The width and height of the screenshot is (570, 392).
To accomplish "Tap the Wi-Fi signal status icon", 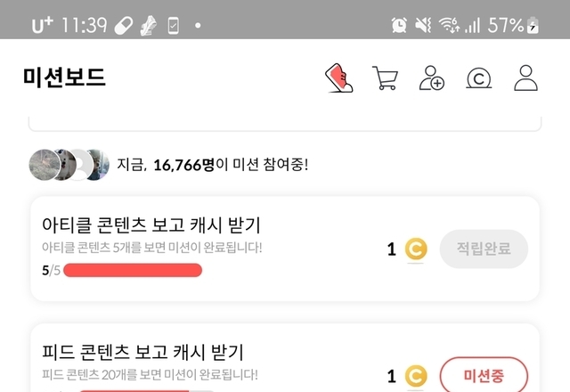I will tap(448, 25).
